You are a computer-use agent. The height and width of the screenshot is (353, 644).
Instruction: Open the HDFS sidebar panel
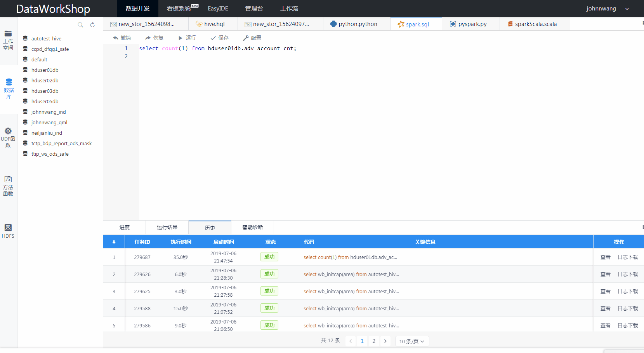click(8, 231)
